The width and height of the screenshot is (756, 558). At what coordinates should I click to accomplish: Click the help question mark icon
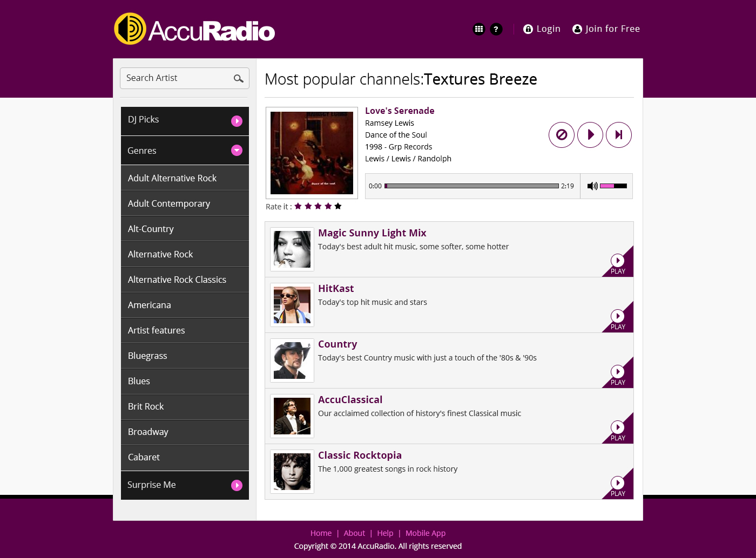[496, 29]
